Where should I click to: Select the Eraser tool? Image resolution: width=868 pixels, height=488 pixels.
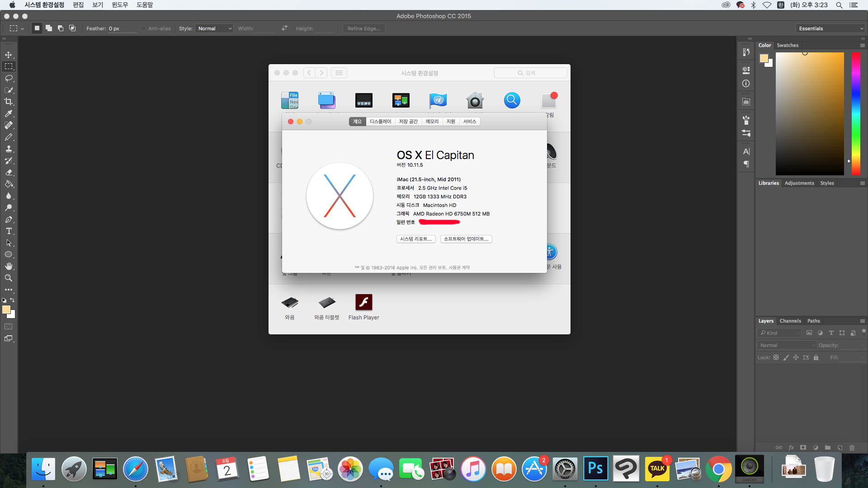tap(9, 172)
